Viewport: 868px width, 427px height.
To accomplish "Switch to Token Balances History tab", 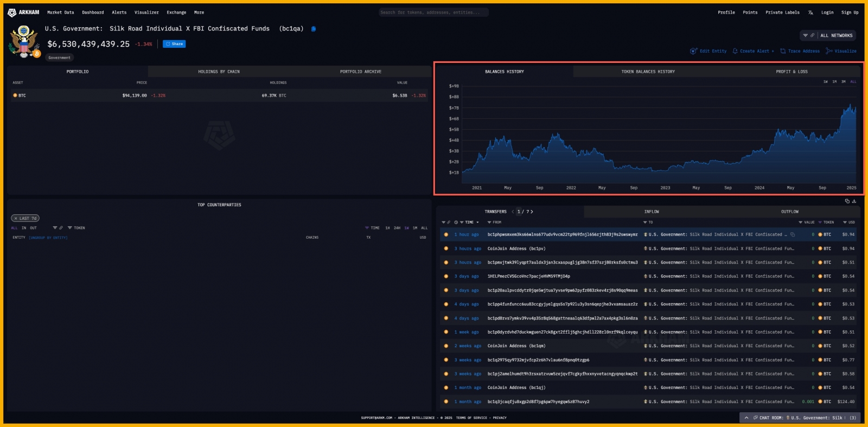I will click(x=648, y=72).
